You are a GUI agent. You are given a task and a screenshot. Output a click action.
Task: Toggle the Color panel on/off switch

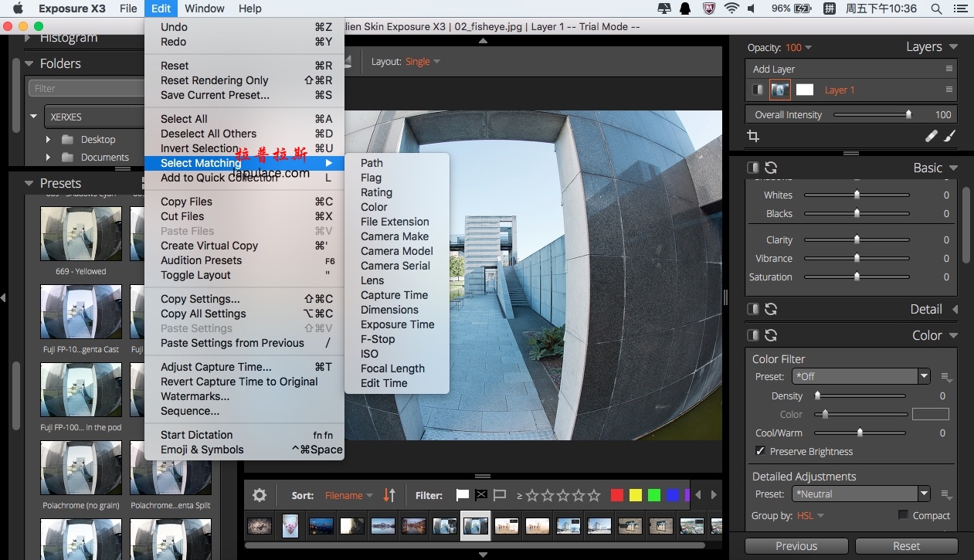point(753,335)
